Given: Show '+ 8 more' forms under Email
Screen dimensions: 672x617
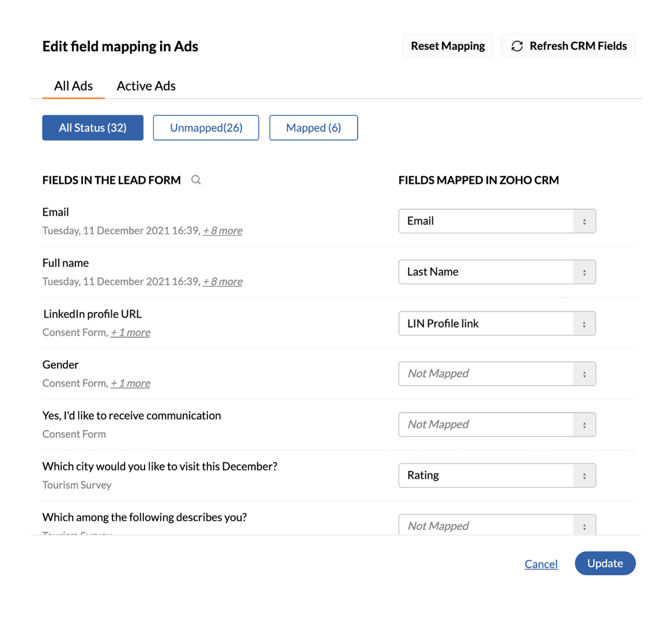Looking at the screenshot, I should [x=222, y=231].
